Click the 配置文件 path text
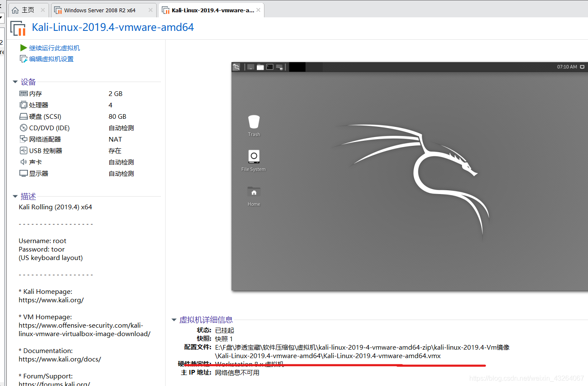 point(362,351)
